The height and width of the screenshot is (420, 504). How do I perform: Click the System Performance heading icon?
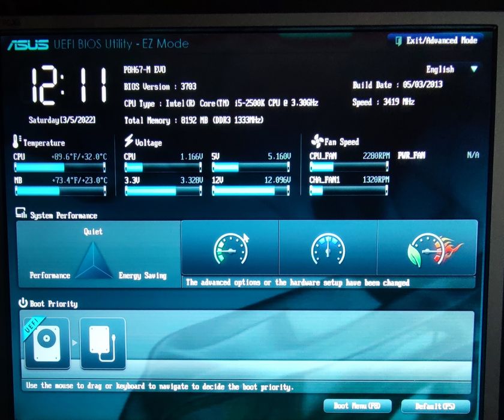tap(21, 213)
